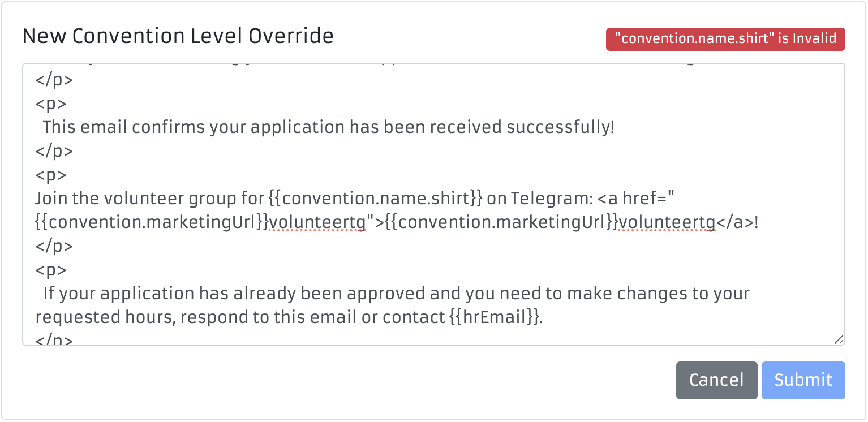
Task: Click first {{convention.marketingUrl}} after href
Action: pyautogui.click(x=152, y=223)
